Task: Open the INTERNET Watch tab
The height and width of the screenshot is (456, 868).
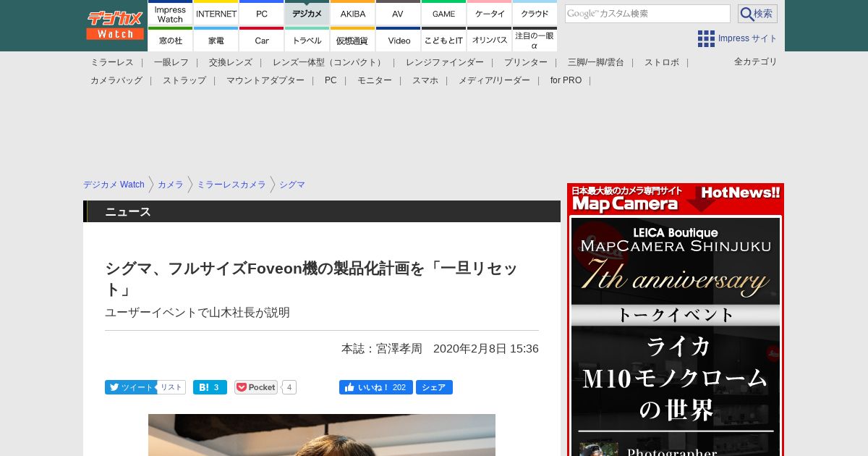Action: (x=216, y=13)
